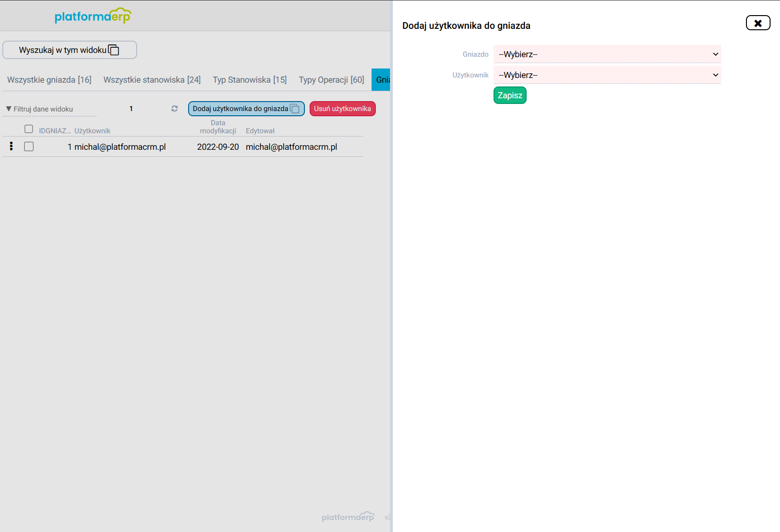
Task: Open the three-dot row menu for michal@platformacrm.pl
Action: tap(11, 146)
